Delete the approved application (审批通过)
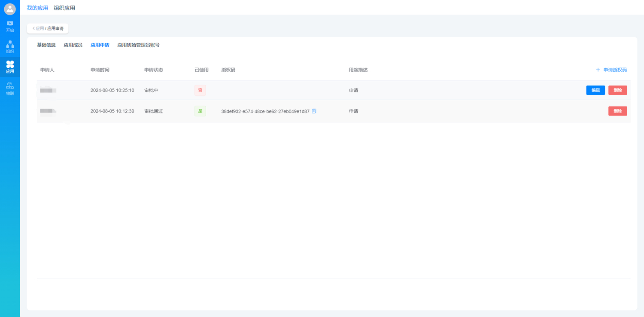 coord(617,111)
